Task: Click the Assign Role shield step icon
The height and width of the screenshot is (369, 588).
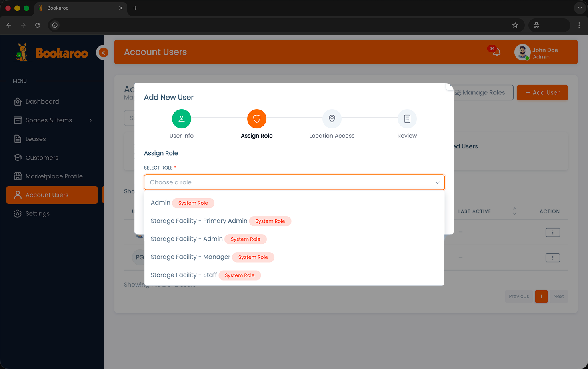Action: click(x=256, y=119)
